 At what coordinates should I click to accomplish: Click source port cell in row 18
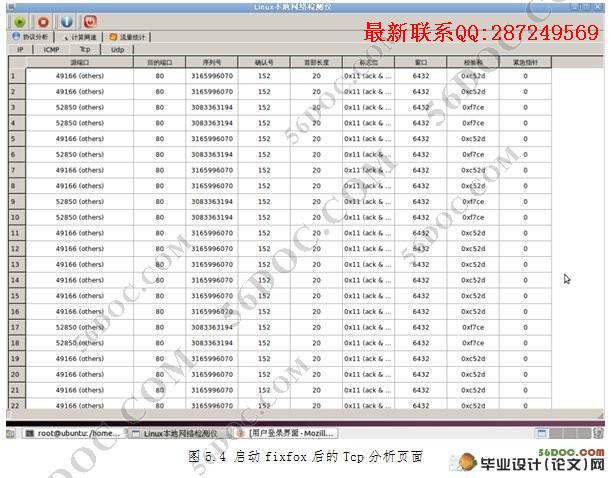pos(80,343)
